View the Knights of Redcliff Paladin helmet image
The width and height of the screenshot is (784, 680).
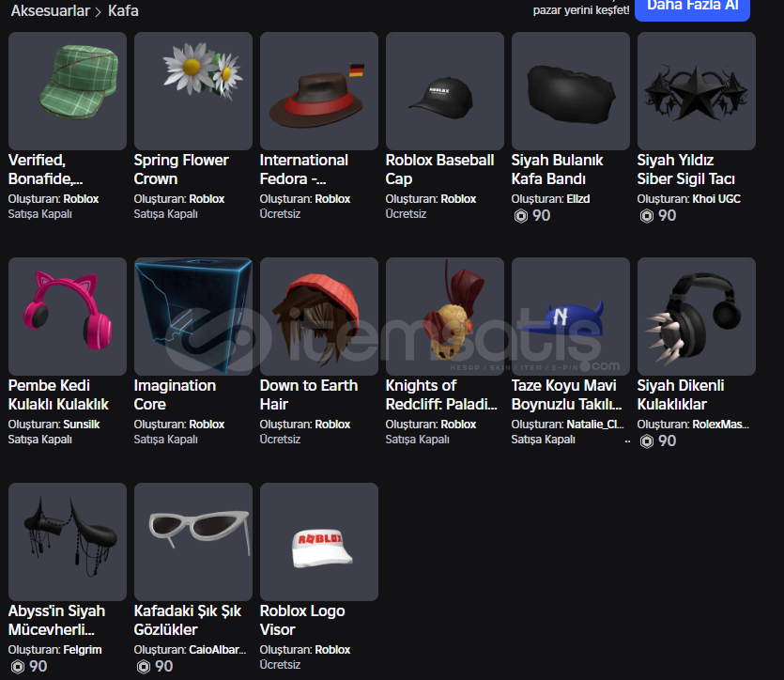pyautogui.click(x=444, y=317)
